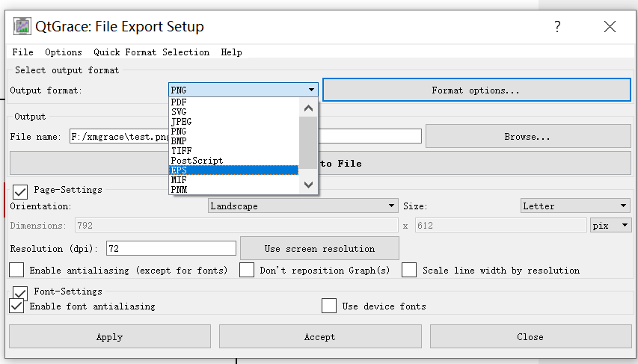The image size is (638, 364).
Task: Click the question mark help button
Action: (557, 27)
